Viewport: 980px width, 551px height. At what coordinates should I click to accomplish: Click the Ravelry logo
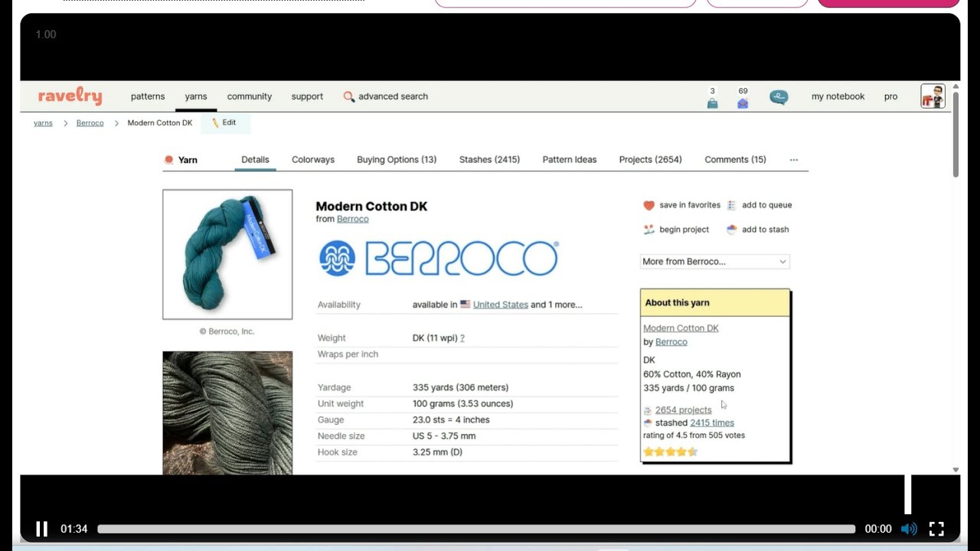[70, 96]
